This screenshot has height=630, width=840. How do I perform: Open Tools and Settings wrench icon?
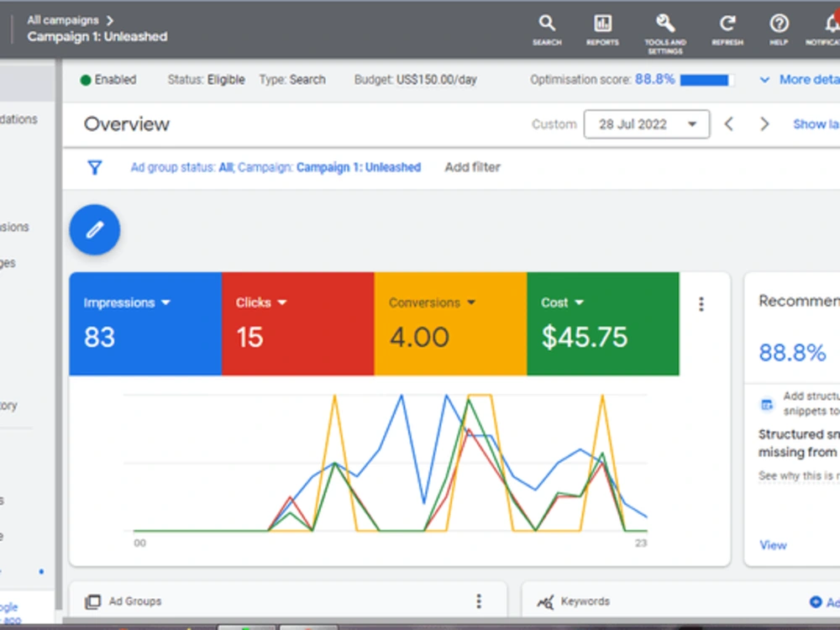tap(664, 34)
